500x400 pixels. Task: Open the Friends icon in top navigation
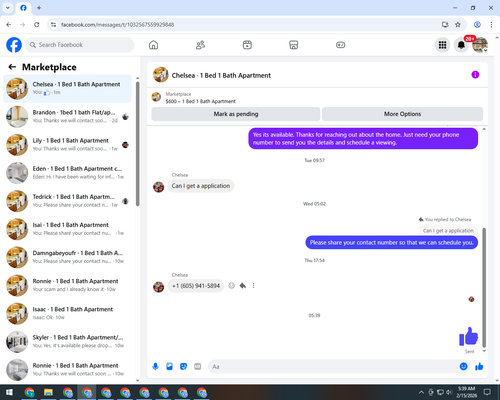pyautogui.click(x=200, y=45)
